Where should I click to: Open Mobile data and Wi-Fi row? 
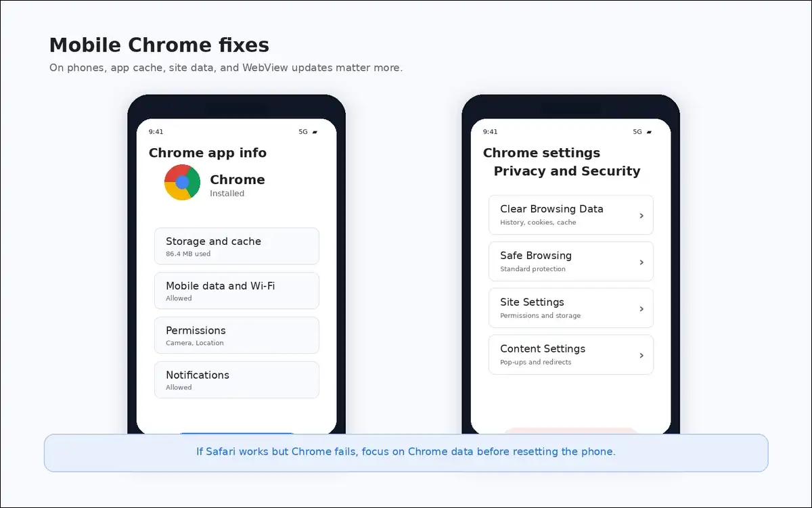[x=237, y=291]
